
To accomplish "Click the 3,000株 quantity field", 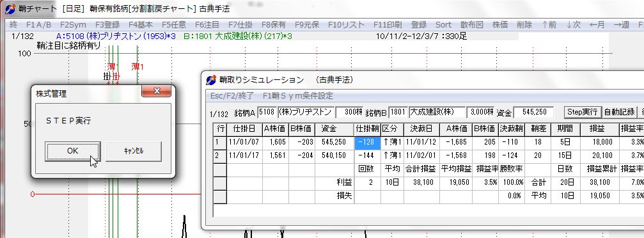I will pyautogui.click(x=480, y=112).
